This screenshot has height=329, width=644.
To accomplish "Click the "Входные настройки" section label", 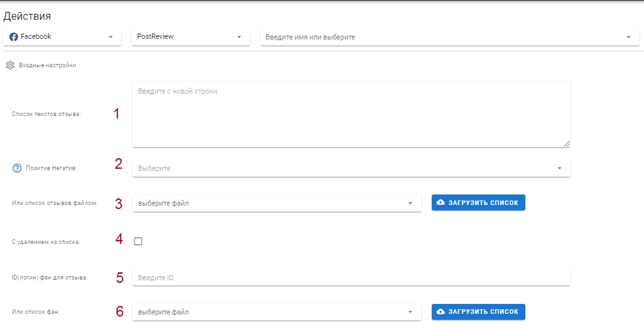I will (47, 65).
